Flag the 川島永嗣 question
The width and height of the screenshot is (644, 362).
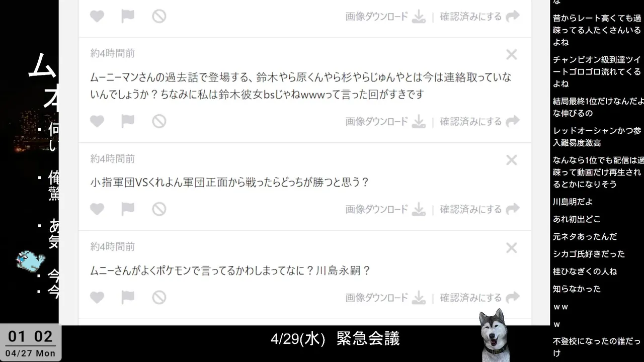click(x=128, y=297)
